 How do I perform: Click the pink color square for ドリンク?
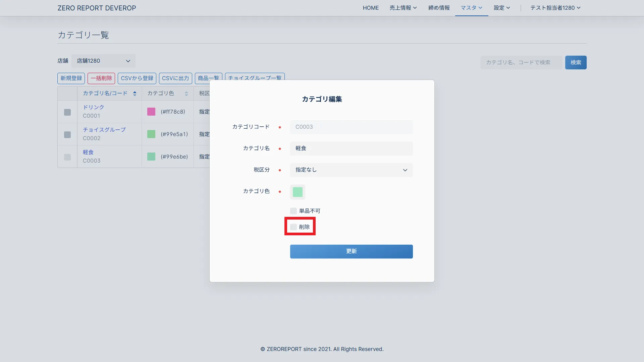151,112
